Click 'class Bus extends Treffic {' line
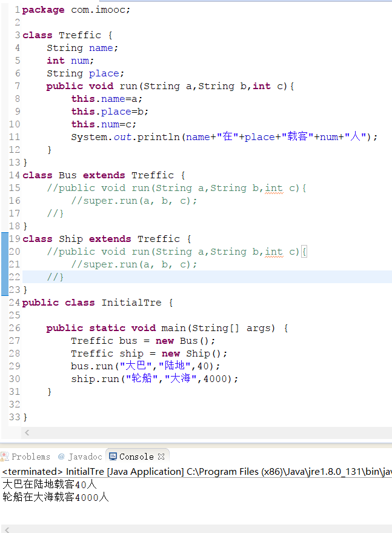Image resolution: width=392 pixels, height=533 pixels. [x=104, y=175]
